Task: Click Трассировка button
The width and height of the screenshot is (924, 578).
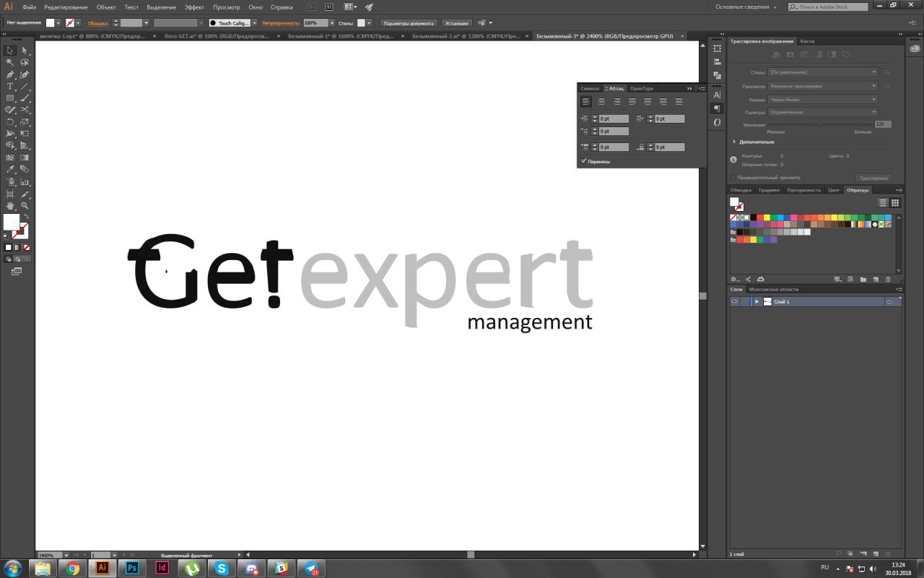Action: [873, 178]
